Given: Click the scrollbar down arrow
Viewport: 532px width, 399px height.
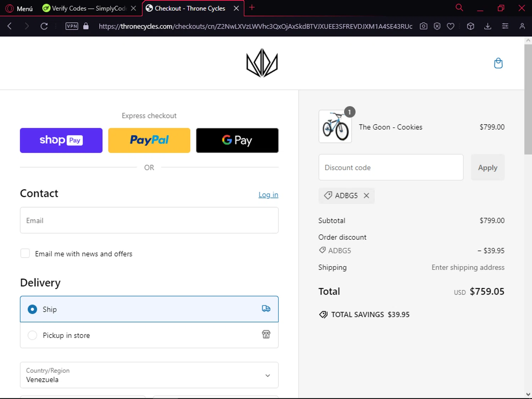Looking at the screenshot, I should pyautogui.click(x=528, y=394).
